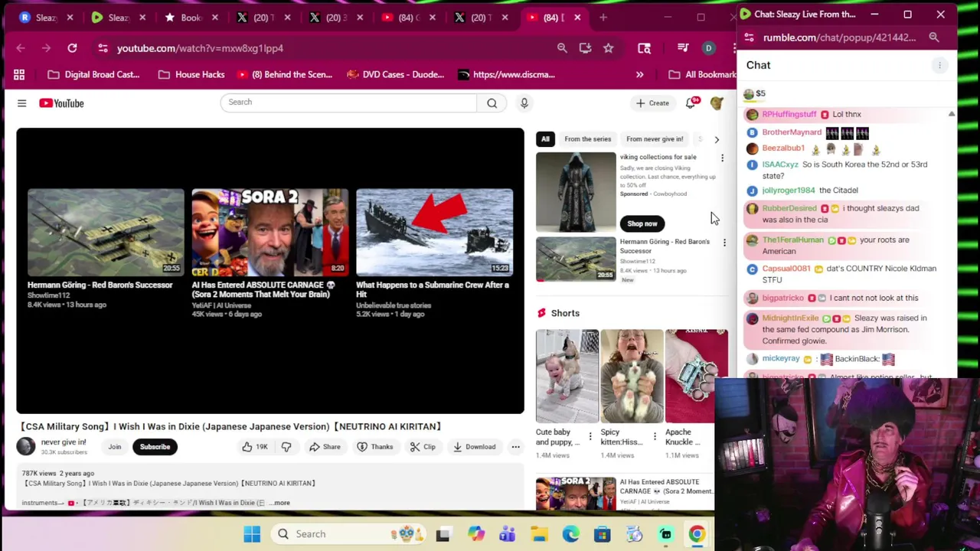
Task: Open the apps grid in bookmarks bar
Action: coord(19,74)
